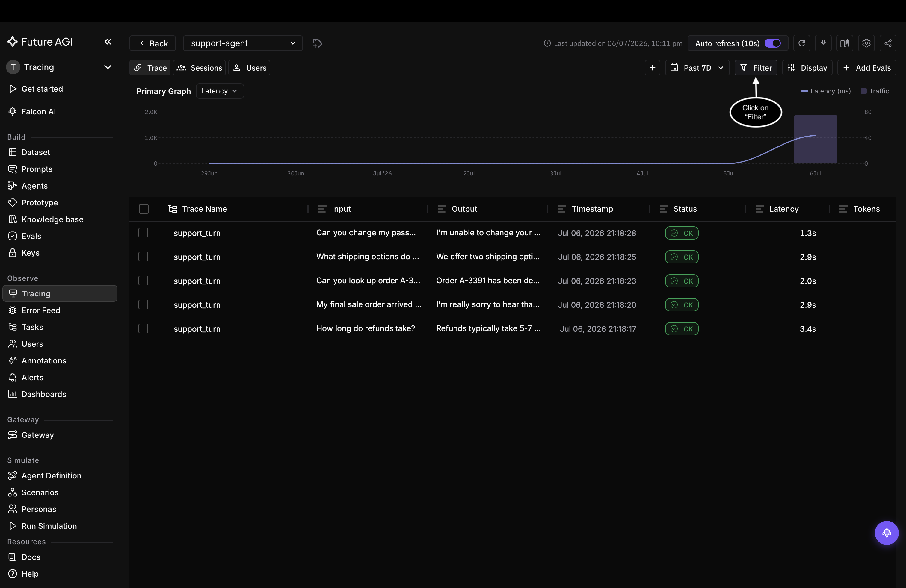Viewport: 906px width, 588px height.
Task: Open trace with input 'How long do refunds take?'
Action: [x=366, y=328]
